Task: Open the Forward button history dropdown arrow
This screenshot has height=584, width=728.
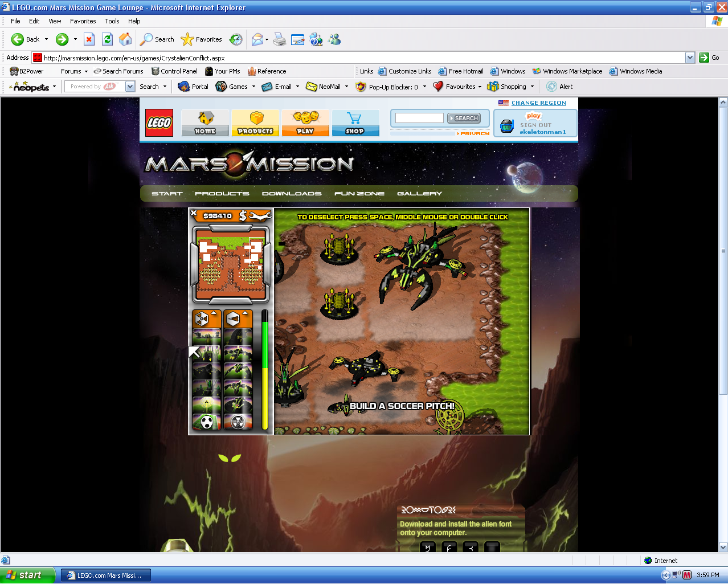Action: 75,39
